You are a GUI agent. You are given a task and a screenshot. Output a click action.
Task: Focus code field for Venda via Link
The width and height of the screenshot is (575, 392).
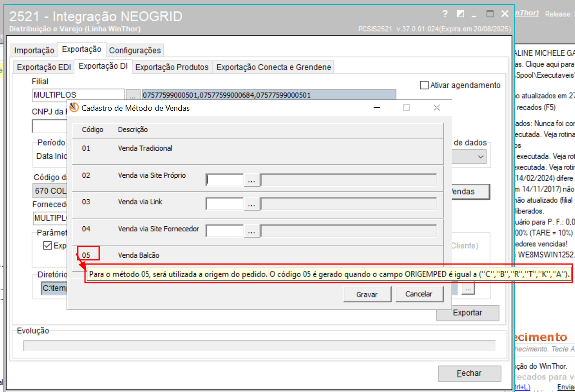coord(225,204)
